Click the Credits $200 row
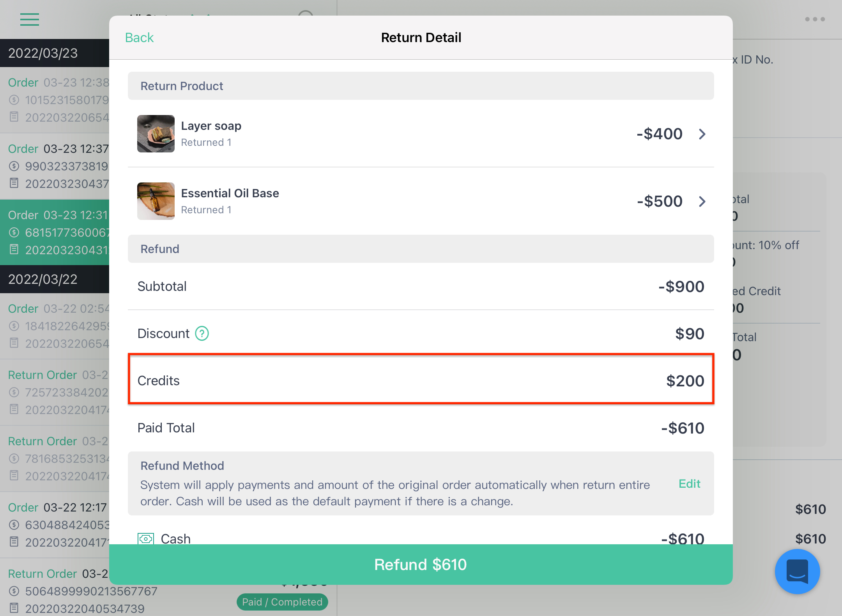Viewport: 842px width, 616px height. 421,381
